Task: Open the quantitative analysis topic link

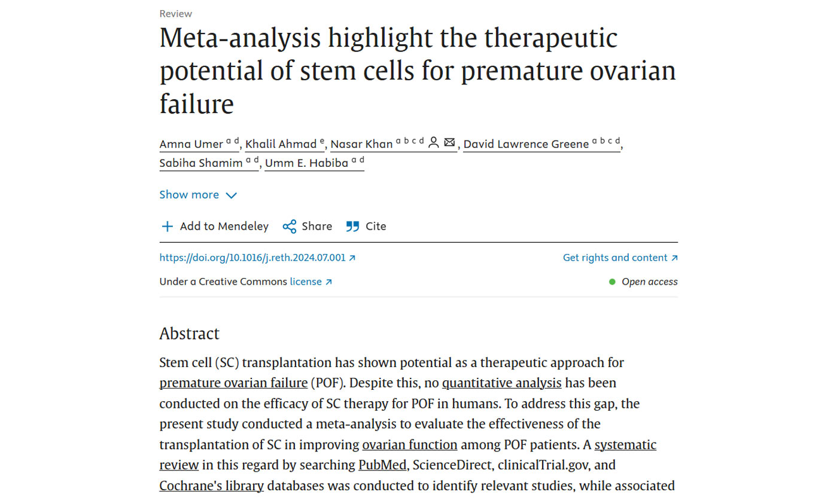Action: click(x=501, y=383)
